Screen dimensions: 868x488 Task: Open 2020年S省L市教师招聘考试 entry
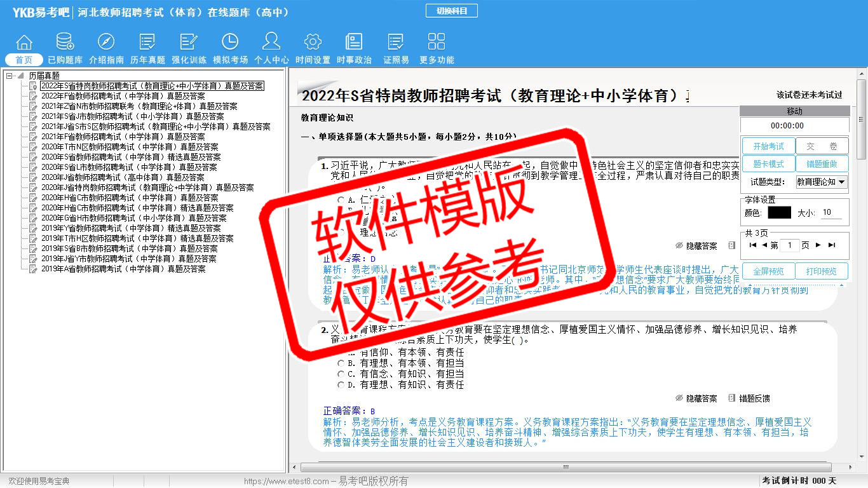pos(129,167)
